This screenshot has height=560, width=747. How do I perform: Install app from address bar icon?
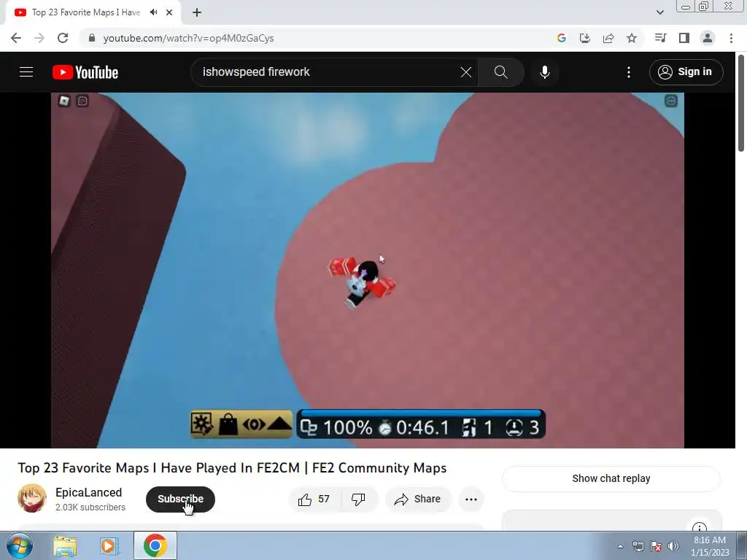tap(585, 38)
